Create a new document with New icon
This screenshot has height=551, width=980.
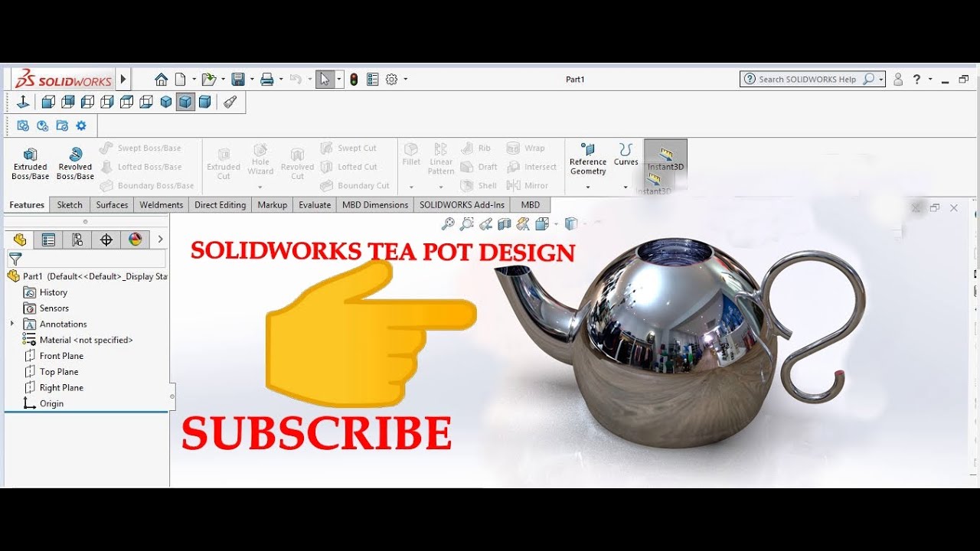tap(181, 80)
